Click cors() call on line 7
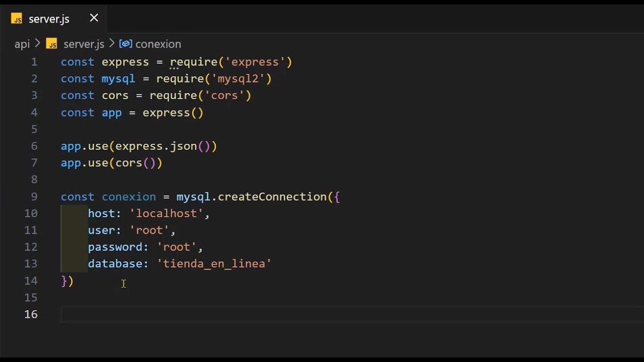 (x=136, y=162)
